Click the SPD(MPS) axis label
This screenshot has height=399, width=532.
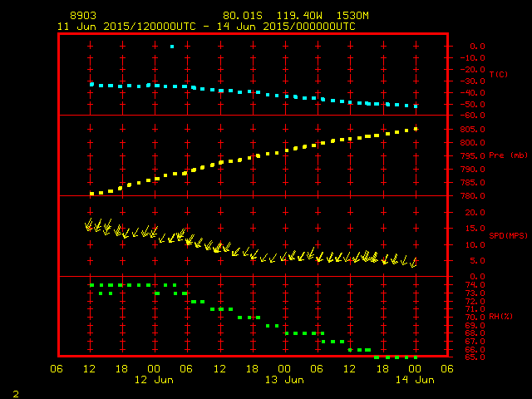click(x=508, y=235)
